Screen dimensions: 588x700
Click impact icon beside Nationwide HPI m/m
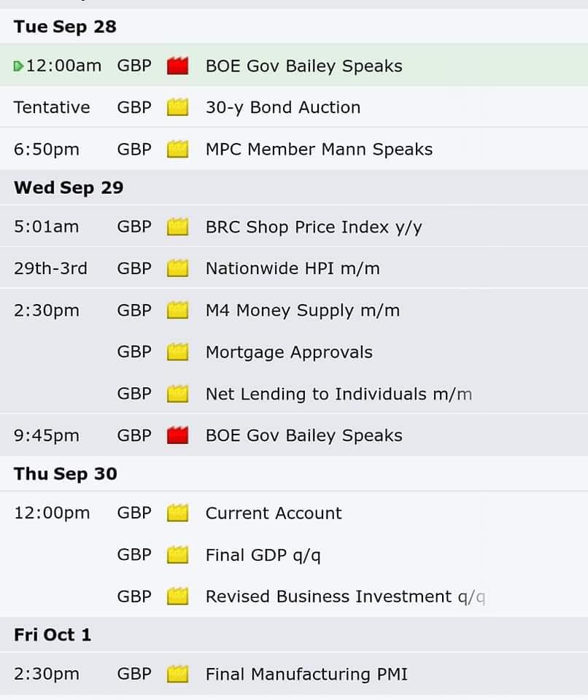click(x=177, y=268)
